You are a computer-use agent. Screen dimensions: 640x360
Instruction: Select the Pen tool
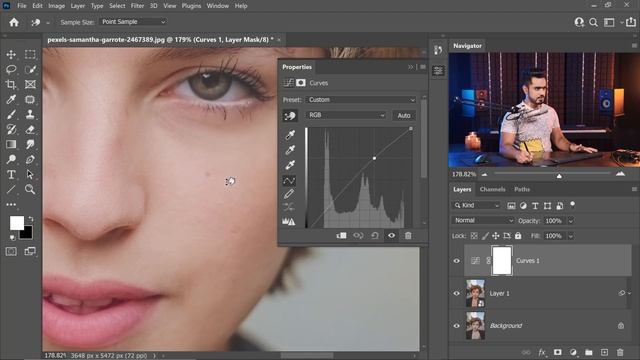(30, 160)
